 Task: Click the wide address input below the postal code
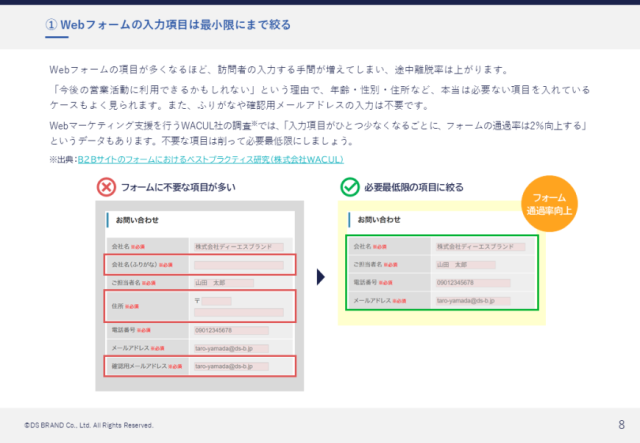point(239,312)
